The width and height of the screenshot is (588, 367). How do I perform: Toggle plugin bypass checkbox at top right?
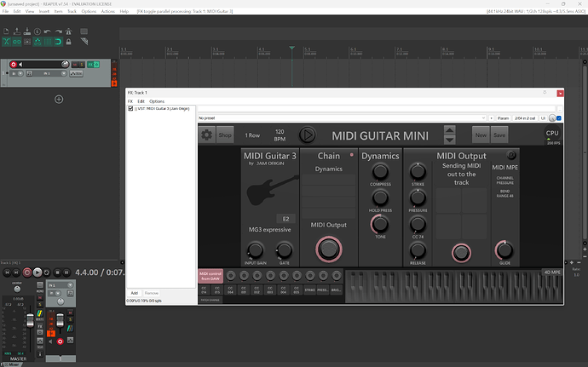point(560,118)
